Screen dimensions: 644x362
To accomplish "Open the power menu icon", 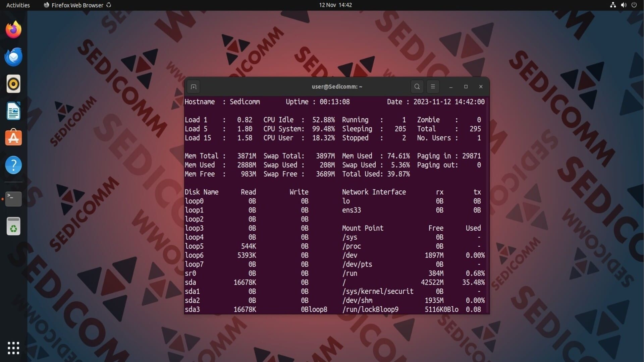I will [634, 5].
